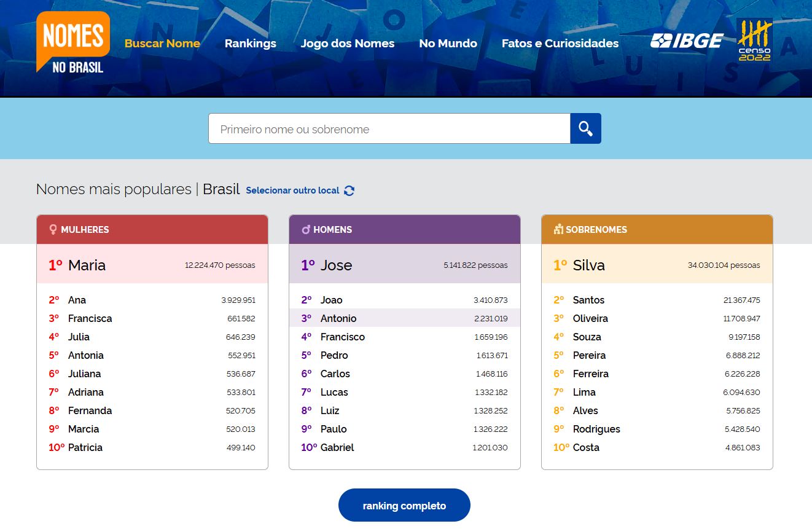Screen dimensions: 812x529
Task: Click the refresh icon beside Selecionar outro local
Action: pos(349,190)
